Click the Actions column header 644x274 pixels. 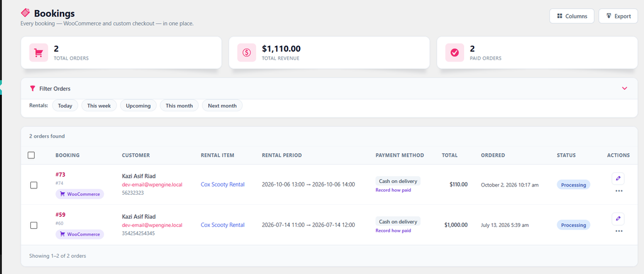click(618, 155)
